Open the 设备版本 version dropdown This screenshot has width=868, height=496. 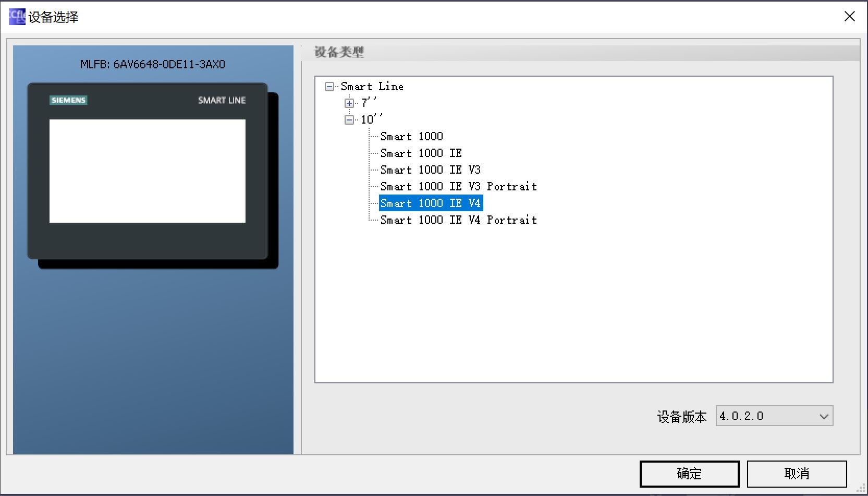tap(823, 416)
